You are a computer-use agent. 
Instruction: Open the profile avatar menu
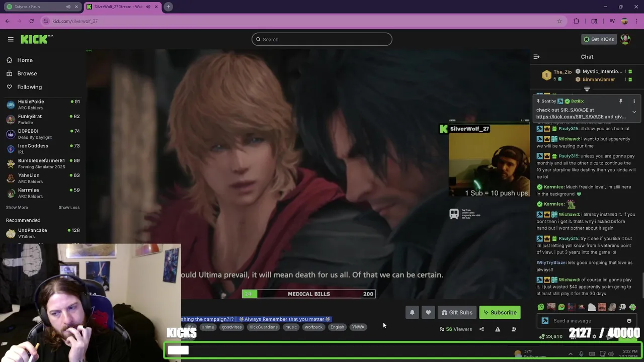pyautogui.click(x=625, y=39)
